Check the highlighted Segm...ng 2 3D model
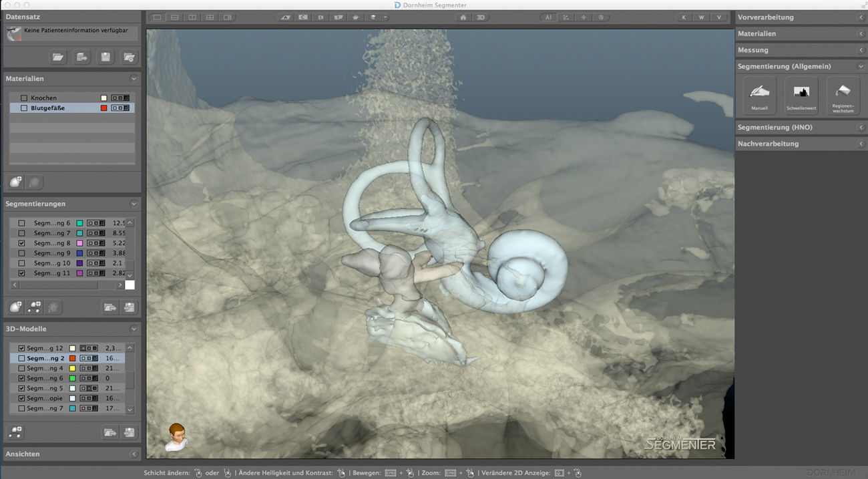This screenshot has width=868, height=479. pos(22,359)
